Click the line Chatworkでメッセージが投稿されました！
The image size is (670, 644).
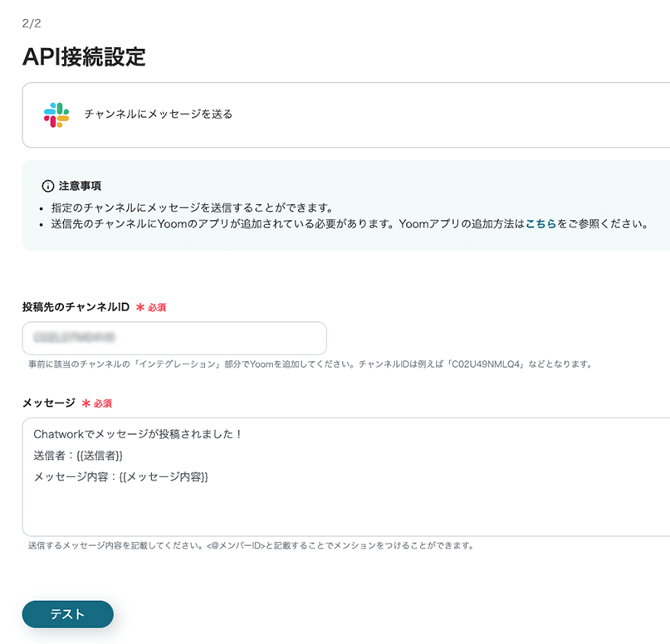[138, 434]
